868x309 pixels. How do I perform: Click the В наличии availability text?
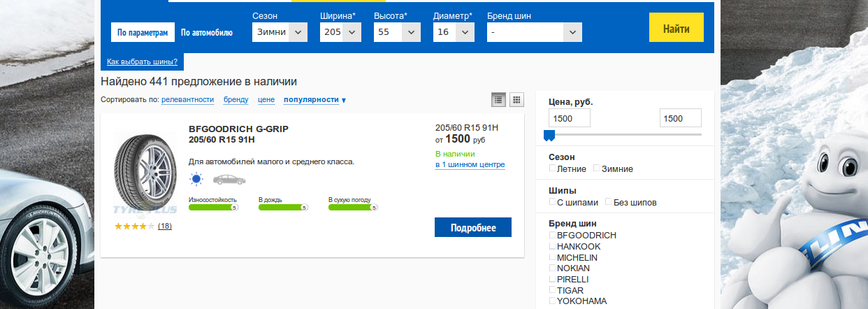click(x=455, y=154)
